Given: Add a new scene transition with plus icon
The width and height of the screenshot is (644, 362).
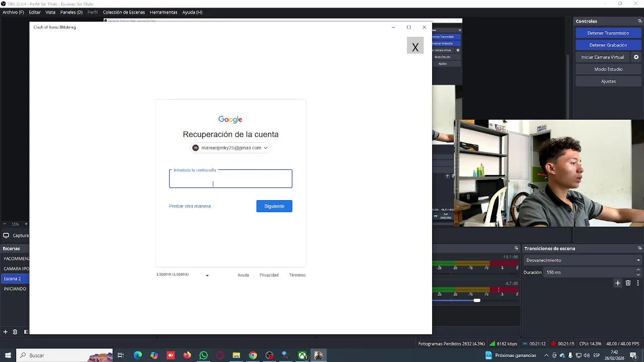Looking at the screenshot, I should [x=618, y=283].
